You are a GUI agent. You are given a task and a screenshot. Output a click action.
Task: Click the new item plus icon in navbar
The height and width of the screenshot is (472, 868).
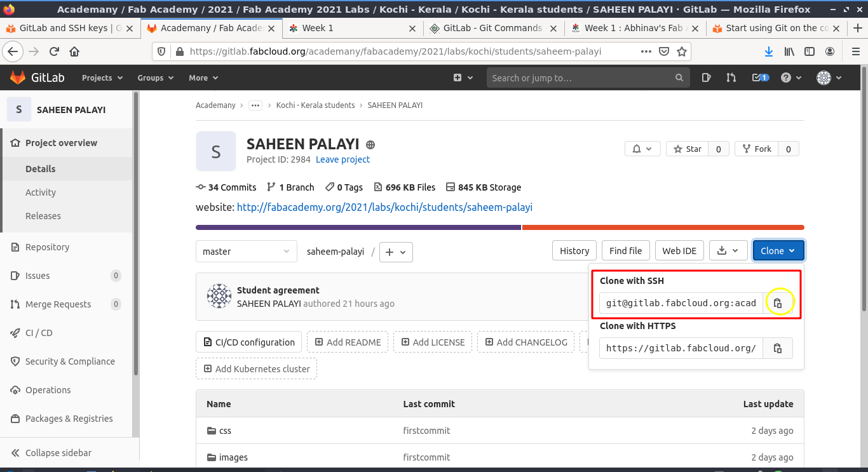(463, 78)
